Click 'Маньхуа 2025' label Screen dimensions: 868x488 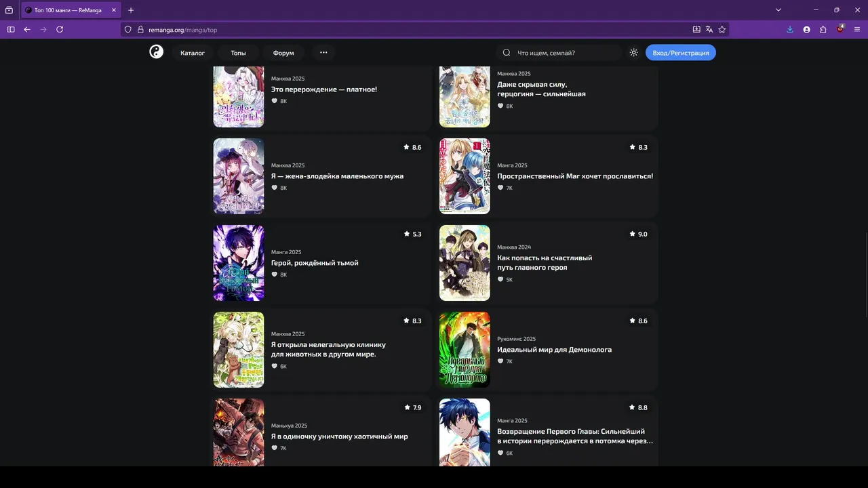pyautogui.click(x=289, y=426)
